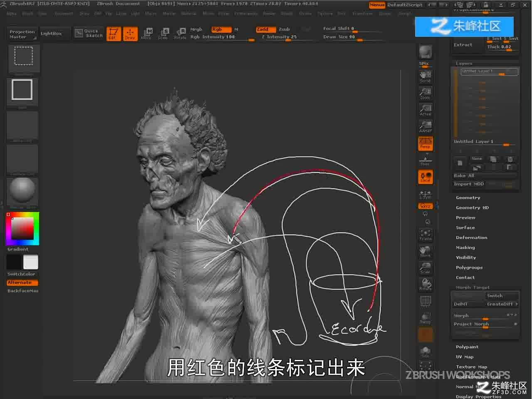The width and height of the screenshot is (532, 399).
Task: Click the Switch morph target button
Action: [502, 296]
